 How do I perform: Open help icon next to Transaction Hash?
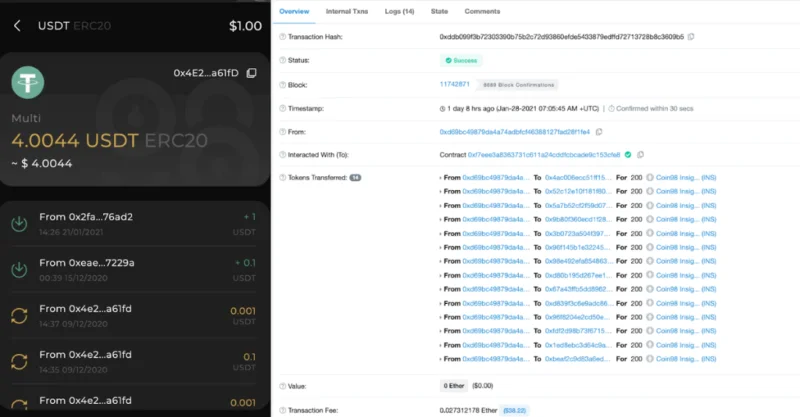[283, 37]
